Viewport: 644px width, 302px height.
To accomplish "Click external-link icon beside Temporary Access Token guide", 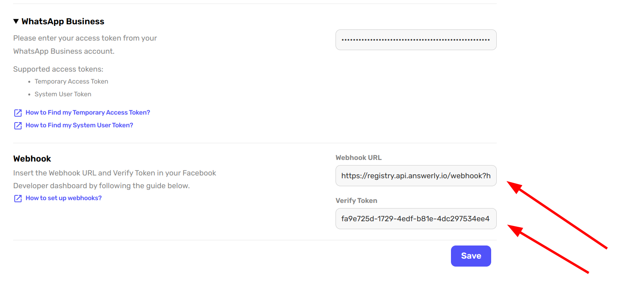I will pyautogui.click(x=18, y=113).
